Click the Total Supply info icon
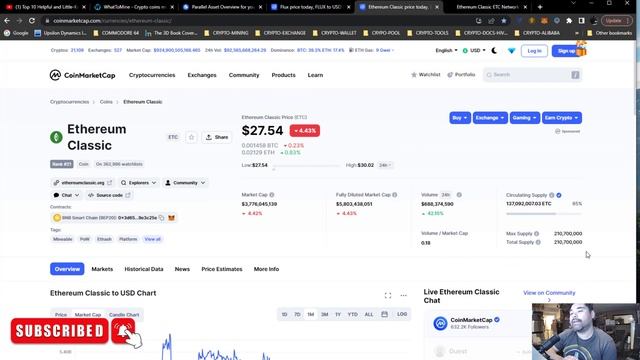The width and height of the screenshot is (640, 360). (x=538, y=242)
